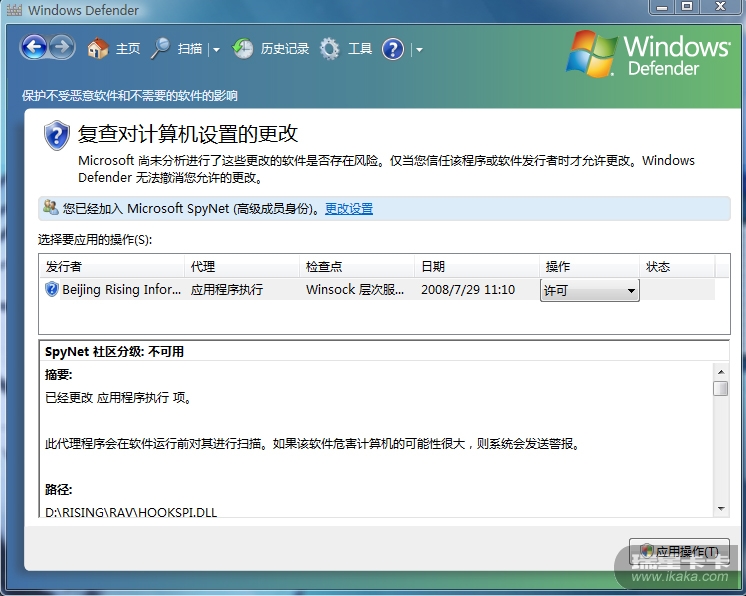Go back with the blue back arrow

tap(34, 48)
